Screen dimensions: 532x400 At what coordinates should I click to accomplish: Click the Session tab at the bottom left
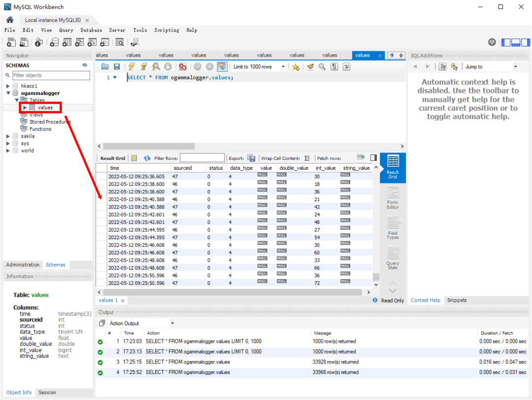47,393
